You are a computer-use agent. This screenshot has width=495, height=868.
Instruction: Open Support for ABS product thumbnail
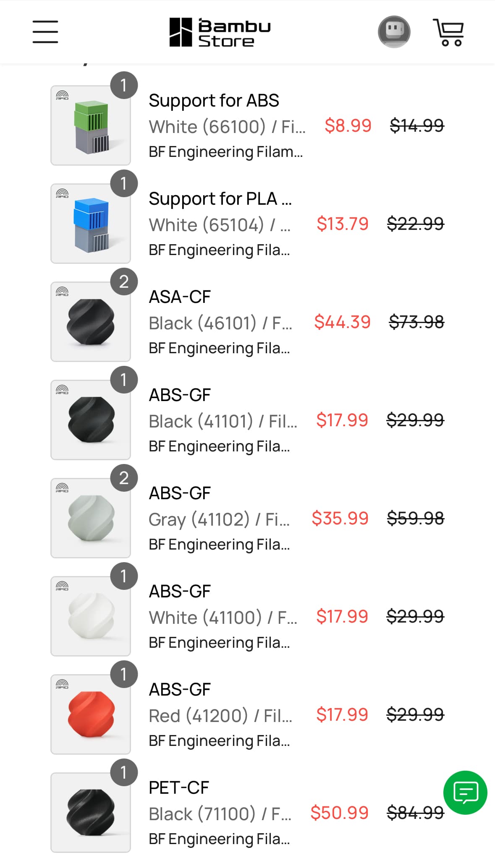[x=91, y=125]
